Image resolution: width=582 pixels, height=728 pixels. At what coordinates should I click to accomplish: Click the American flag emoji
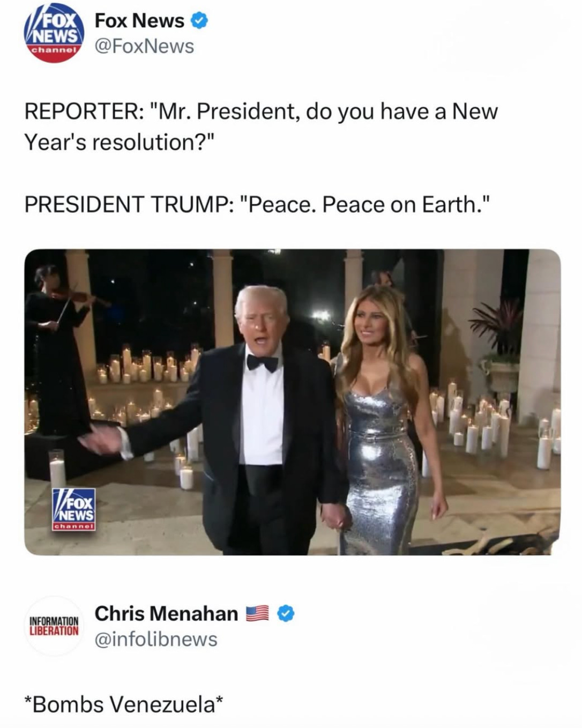258,613
